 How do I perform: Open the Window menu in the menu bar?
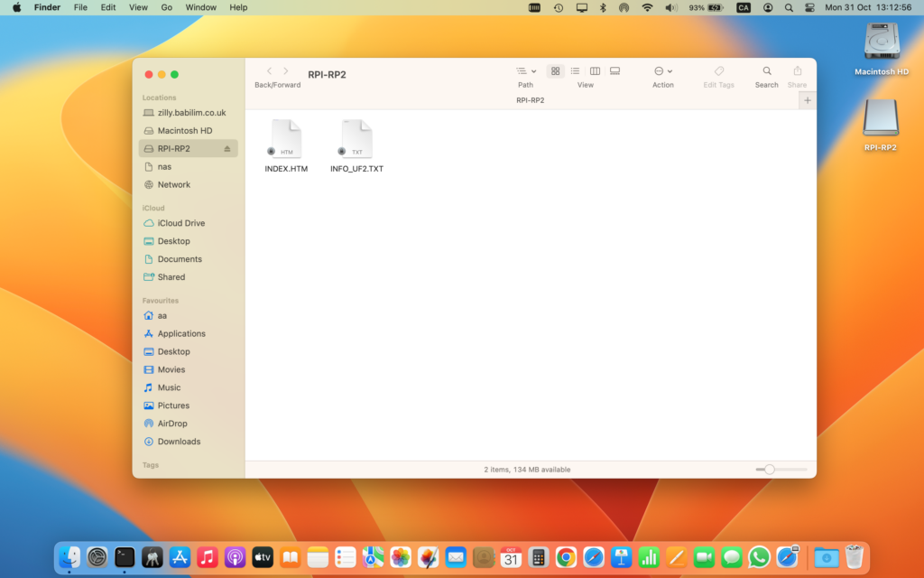[200, 7]
